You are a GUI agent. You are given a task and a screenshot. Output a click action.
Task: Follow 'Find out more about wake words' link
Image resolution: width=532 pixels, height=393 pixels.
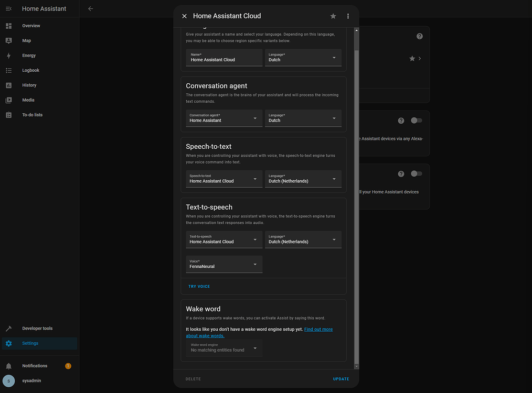tap(259, 333)
